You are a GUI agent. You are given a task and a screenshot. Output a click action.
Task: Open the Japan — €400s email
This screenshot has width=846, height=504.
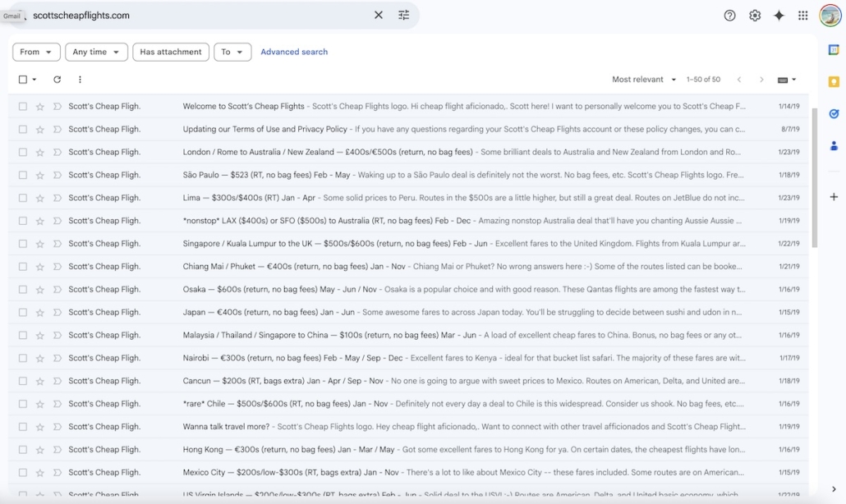[x=408, y=312]
